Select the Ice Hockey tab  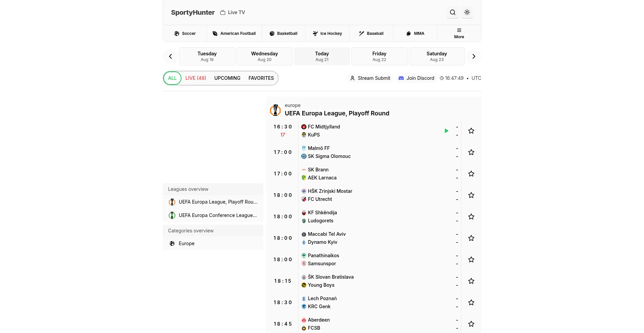[327, 34]
